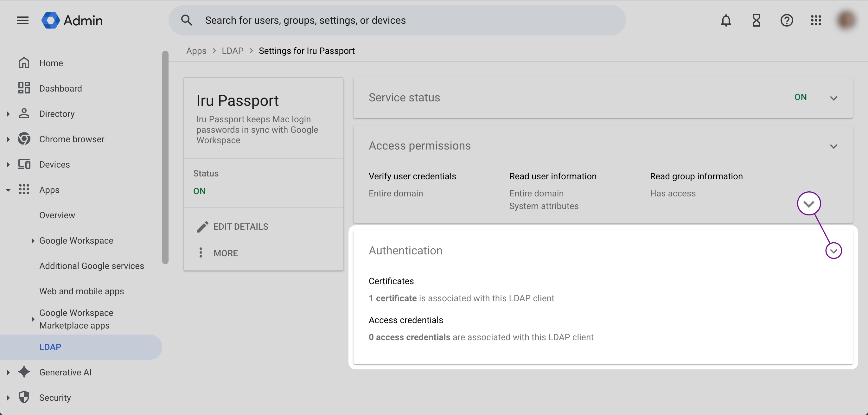This screenshot has height=415, width=868.
Task: Click the pencil icon for Edit Details
Action: [202, 227]
